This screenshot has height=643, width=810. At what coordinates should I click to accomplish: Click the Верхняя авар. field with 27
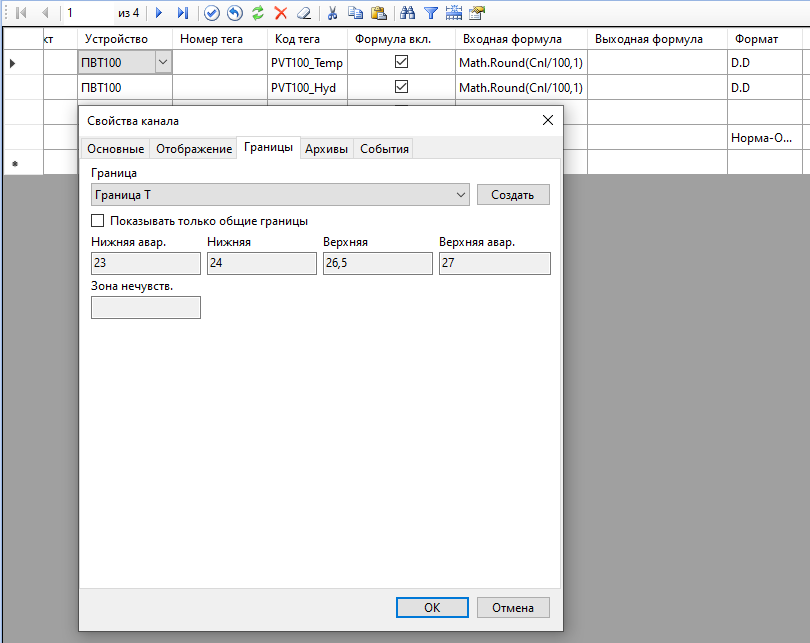pyautogui.click(x=495, y=263)
